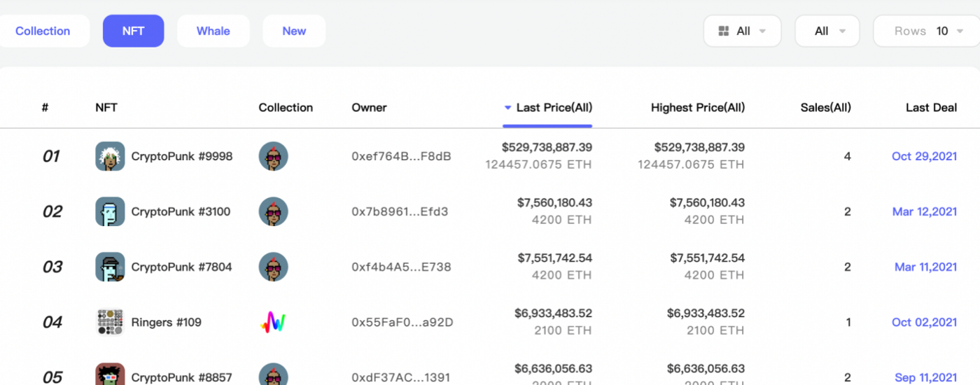
Task: Click CryptoPunk #7804 avatar thumbnail
Action: click(x=110, y=267)
